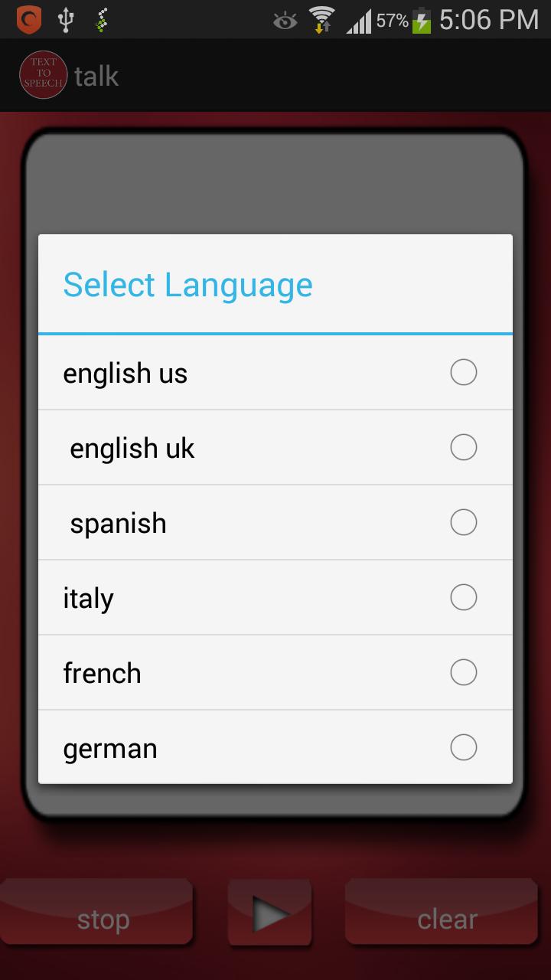Tap the play arrow icon
This screenshot has width=551, height=980.
[x=269, y=911]
